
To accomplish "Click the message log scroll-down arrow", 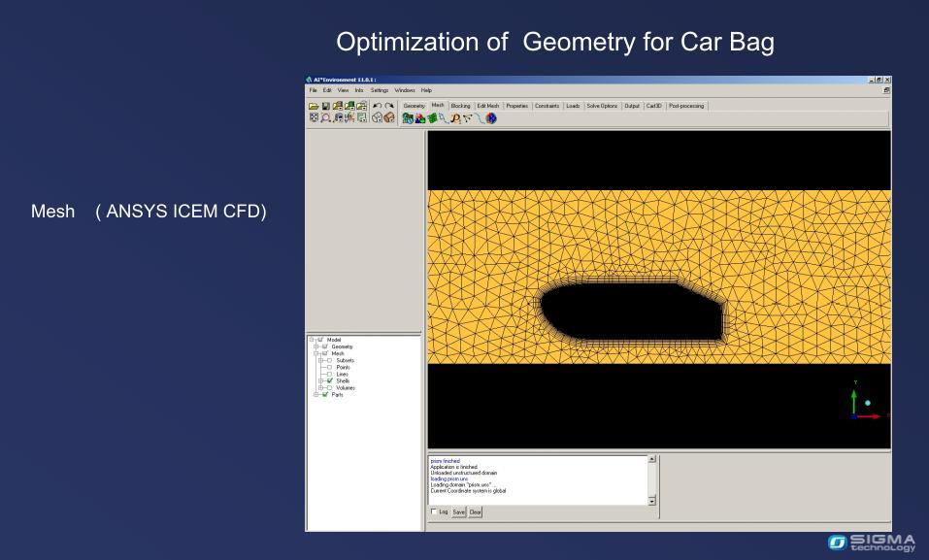I will pyautogui.click(x=651, y=502).
